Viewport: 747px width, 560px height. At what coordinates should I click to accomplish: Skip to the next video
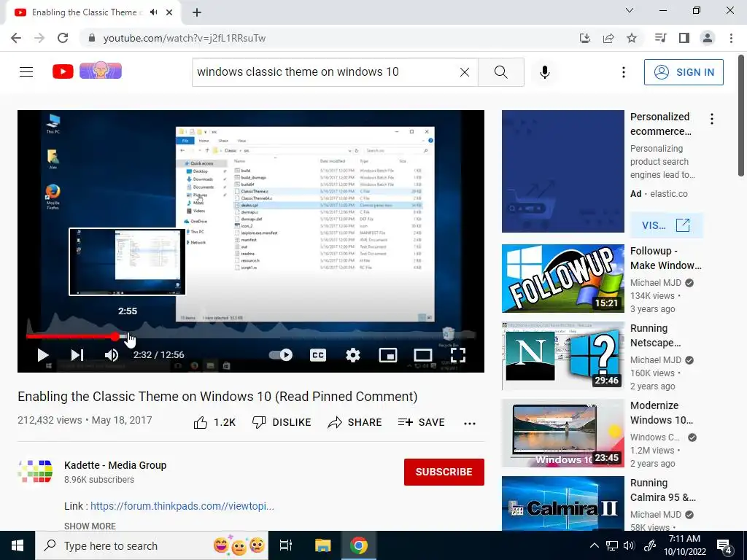(x=77, y=355)
